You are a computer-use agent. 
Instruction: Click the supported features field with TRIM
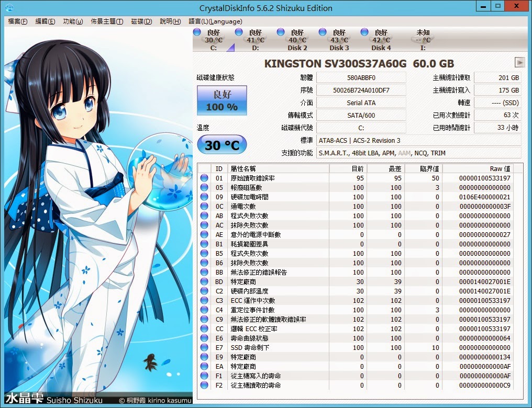(419, 153)
